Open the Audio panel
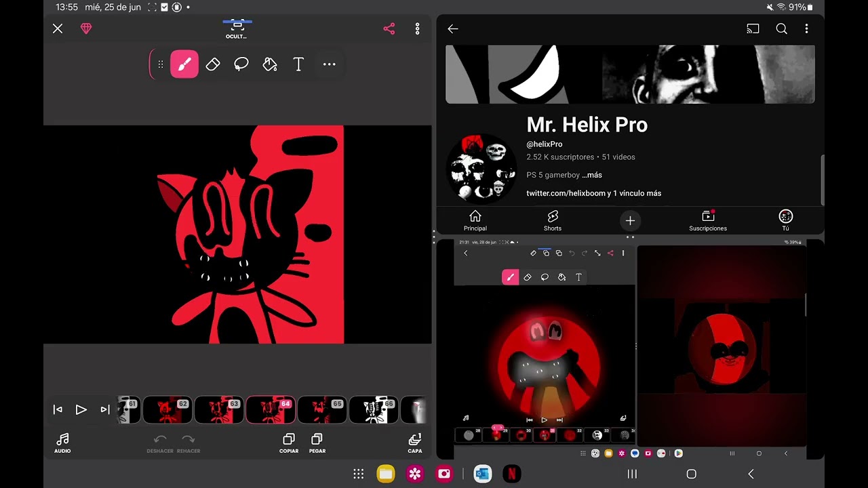The image size is (868, 488). tap(62, 443)
